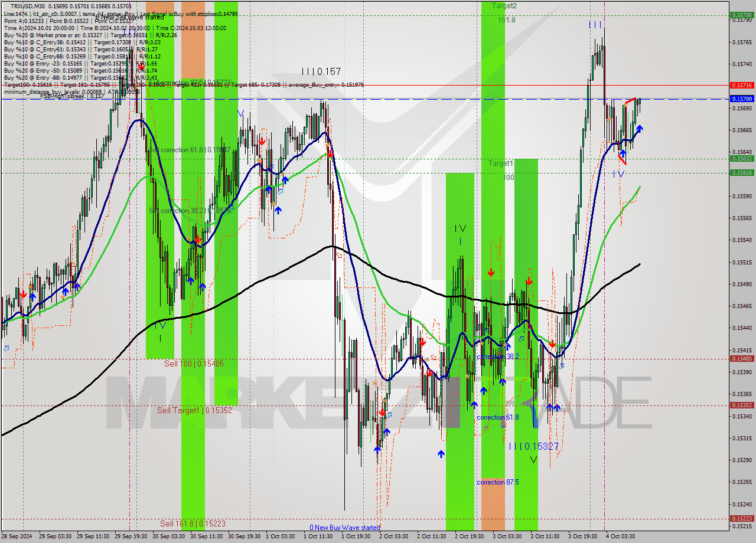Click the '161.8' label under Target2
Screen dimensions: 756x543
point(506,19)
